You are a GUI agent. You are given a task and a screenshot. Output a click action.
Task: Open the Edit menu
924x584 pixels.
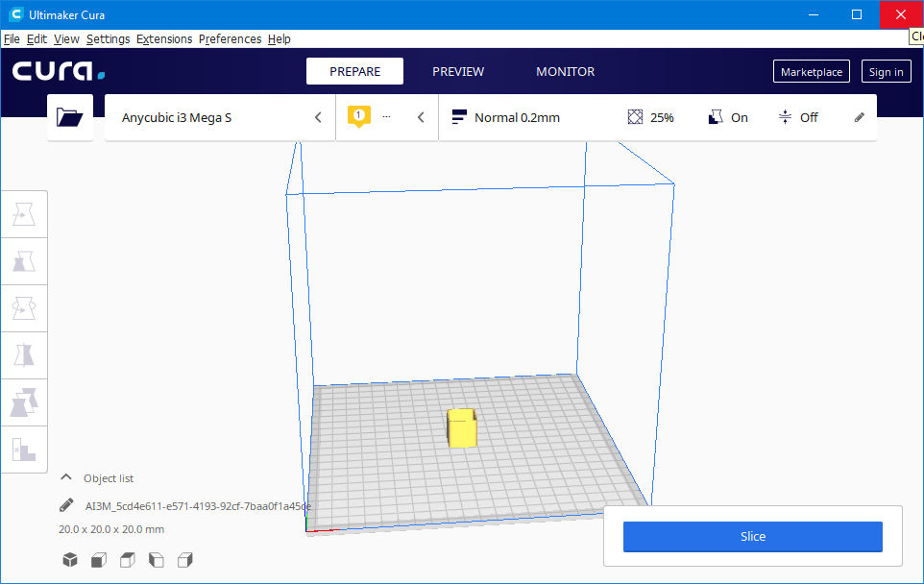click(x=36, y=38)
